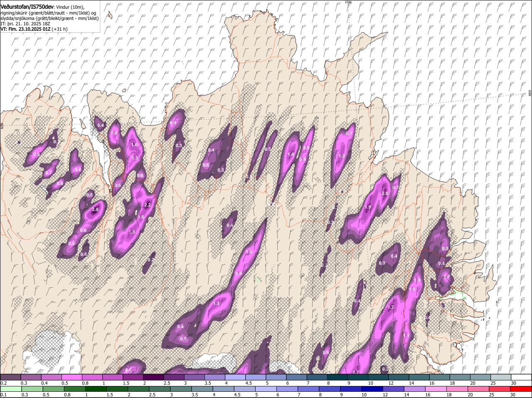Click the "2.0" precipitation value on the map
The width and height of the screenshot is (532, 398).
[x=385, y=194]
